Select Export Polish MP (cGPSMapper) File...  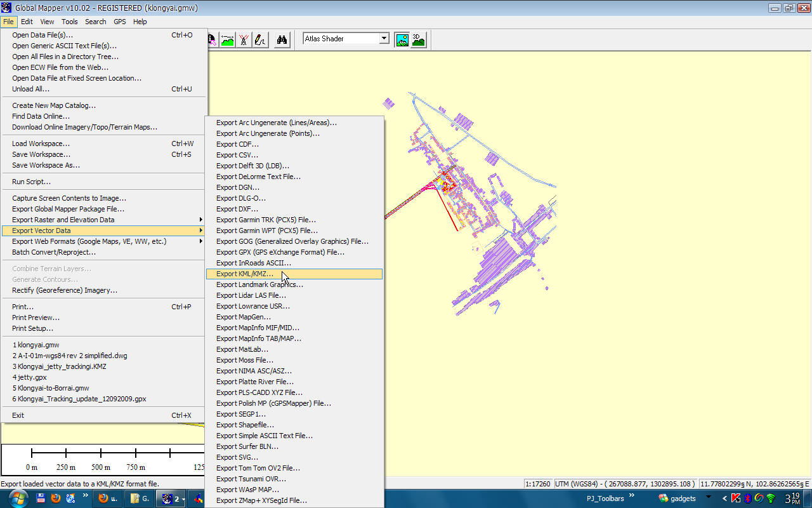294,403
